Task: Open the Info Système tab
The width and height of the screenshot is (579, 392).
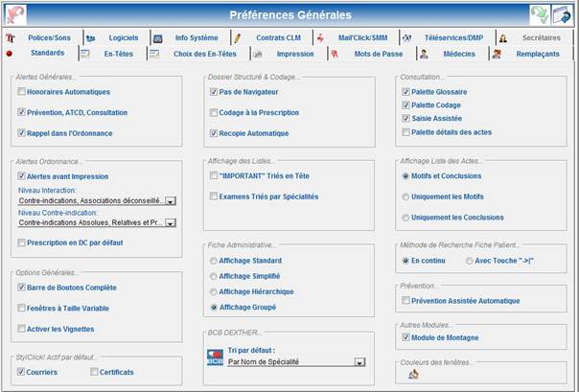Action: coord(197,37)
